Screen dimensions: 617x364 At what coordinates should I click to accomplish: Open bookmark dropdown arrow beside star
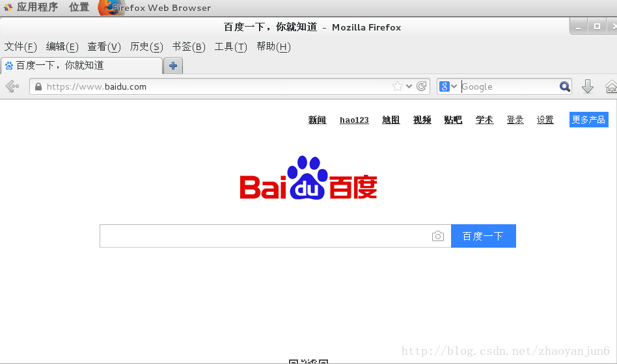point(409,86)
